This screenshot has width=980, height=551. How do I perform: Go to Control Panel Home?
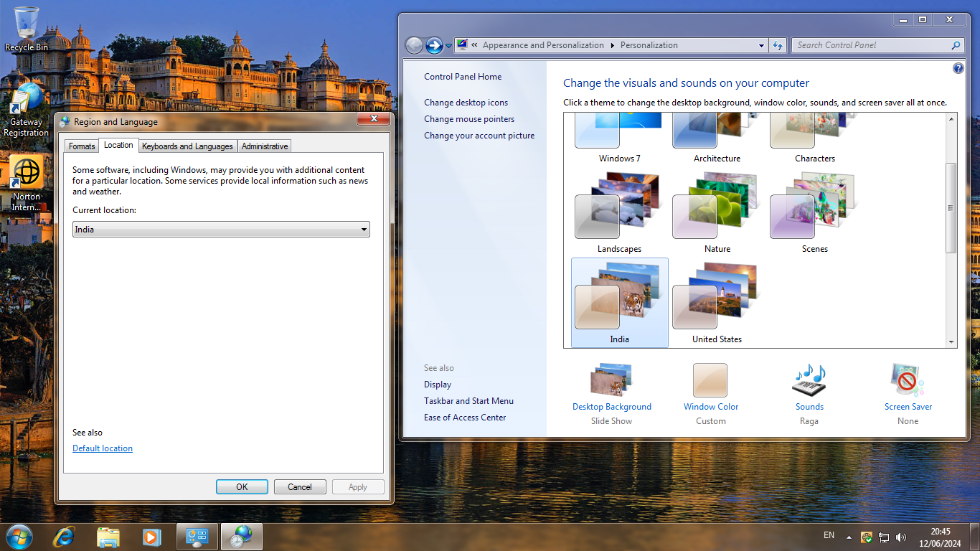click(x=463, y=77)
